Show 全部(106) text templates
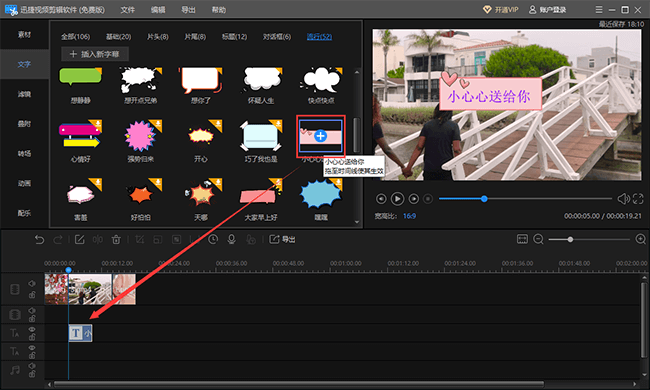This screenshot has width=650, height=390. pyautogui.click(x=75, y=36)
